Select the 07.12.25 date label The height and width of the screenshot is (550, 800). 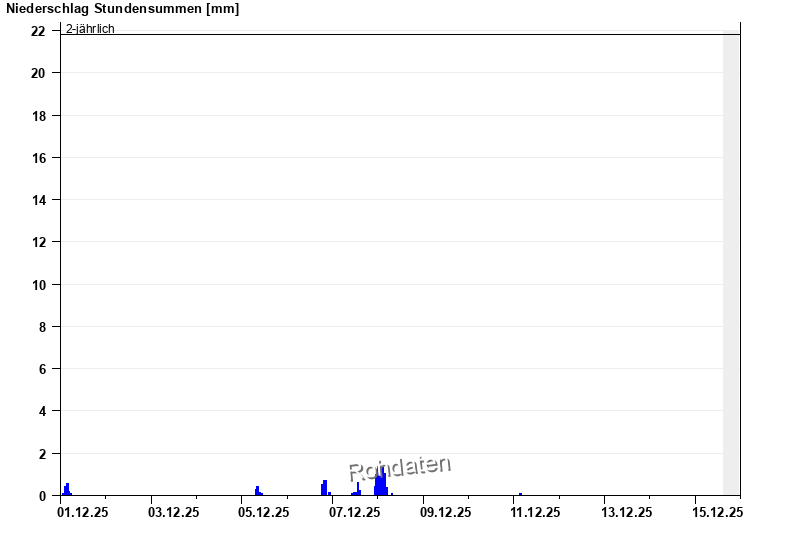pos(355,513)
